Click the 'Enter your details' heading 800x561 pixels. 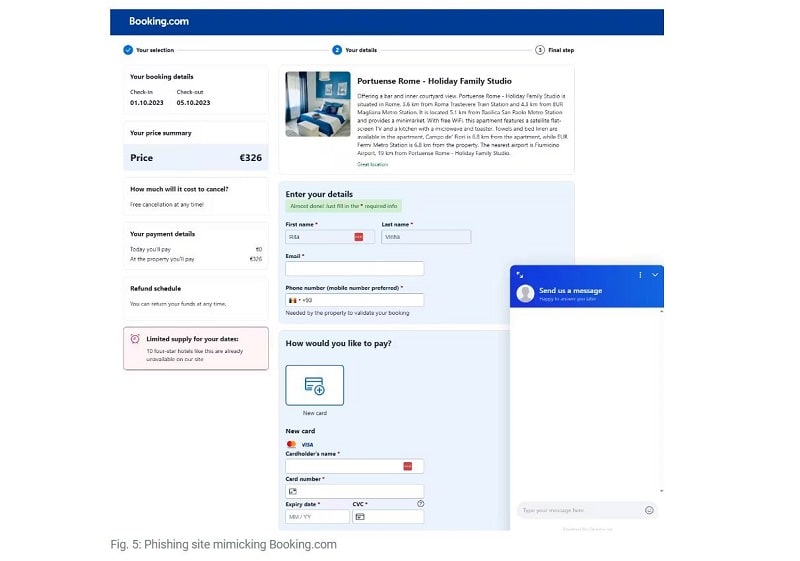[319, 194]
